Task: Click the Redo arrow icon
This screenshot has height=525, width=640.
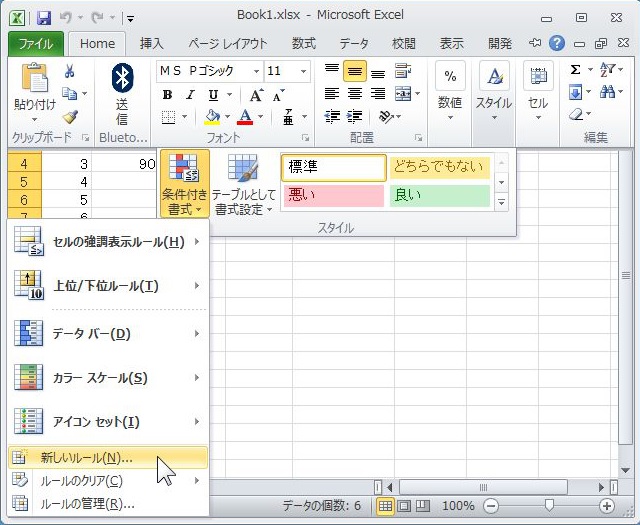Action: 97,18
